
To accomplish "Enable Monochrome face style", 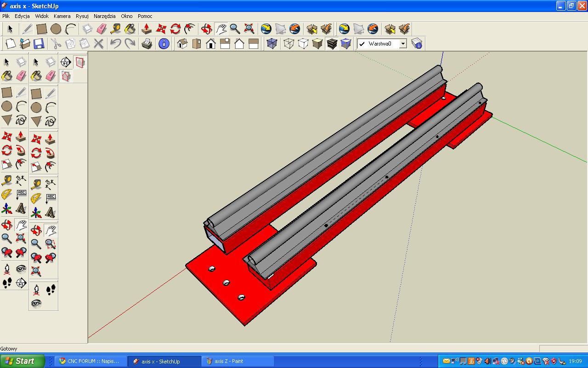I will click(346, 44).
